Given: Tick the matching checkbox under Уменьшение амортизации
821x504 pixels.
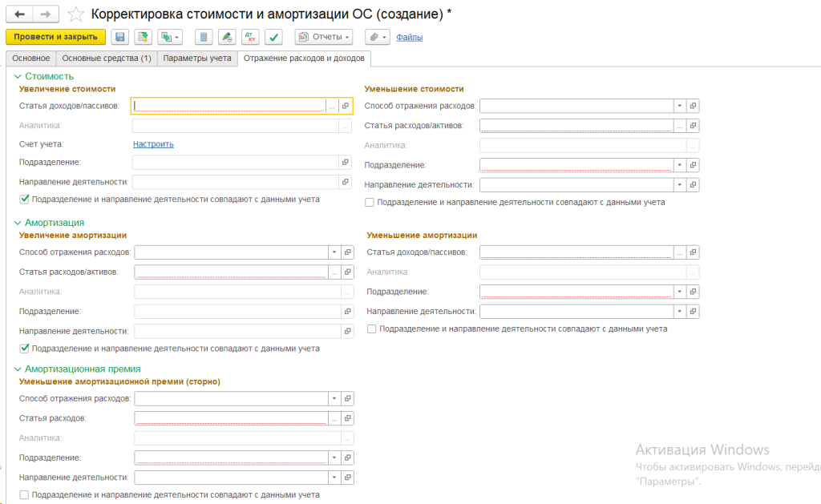Looking at the screenshot, I should [x=372, y=329].
